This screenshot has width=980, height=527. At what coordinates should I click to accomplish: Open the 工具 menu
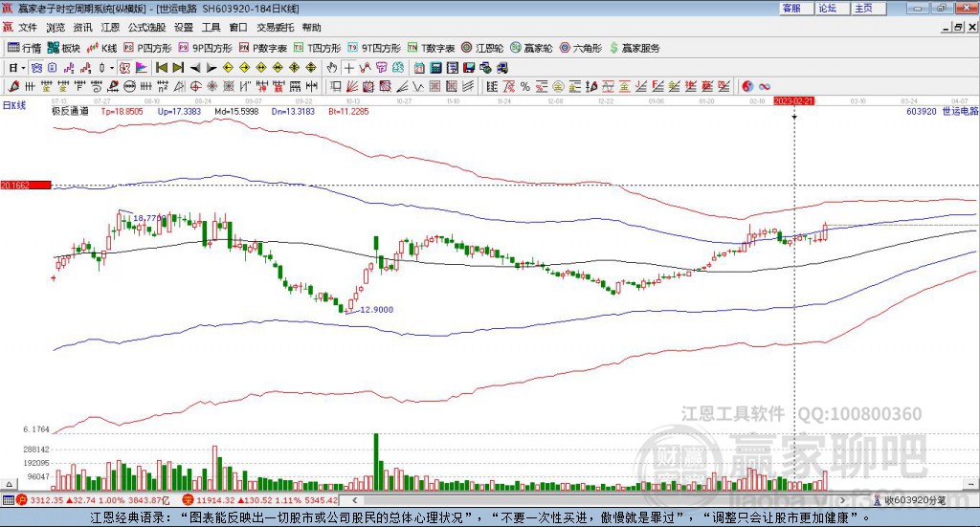(x=212, y=28)
